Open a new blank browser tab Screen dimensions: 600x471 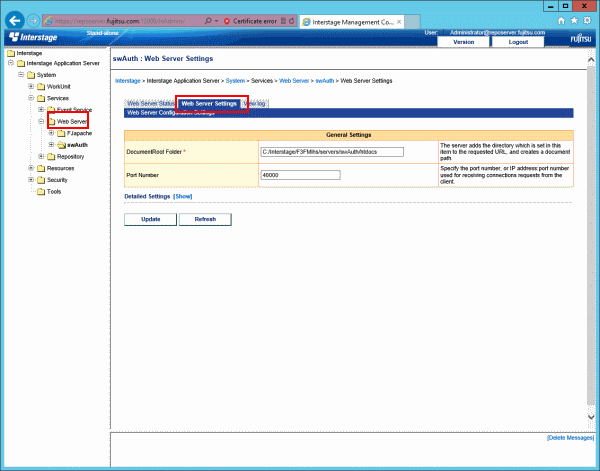click(412, 22)
